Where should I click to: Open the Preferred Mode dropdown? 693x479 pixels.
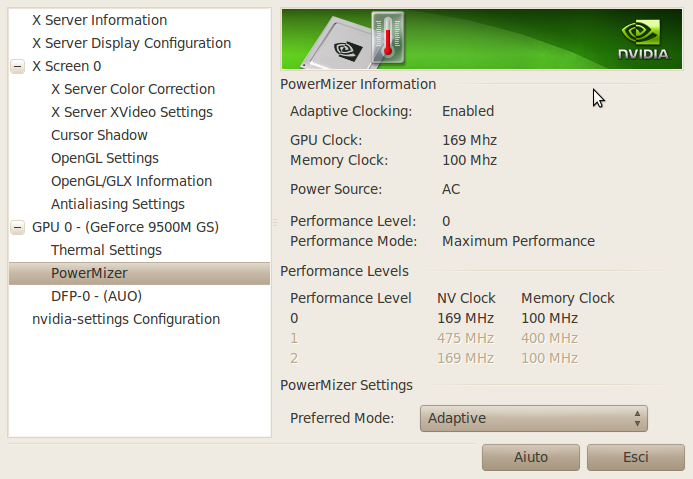[534, 418]
